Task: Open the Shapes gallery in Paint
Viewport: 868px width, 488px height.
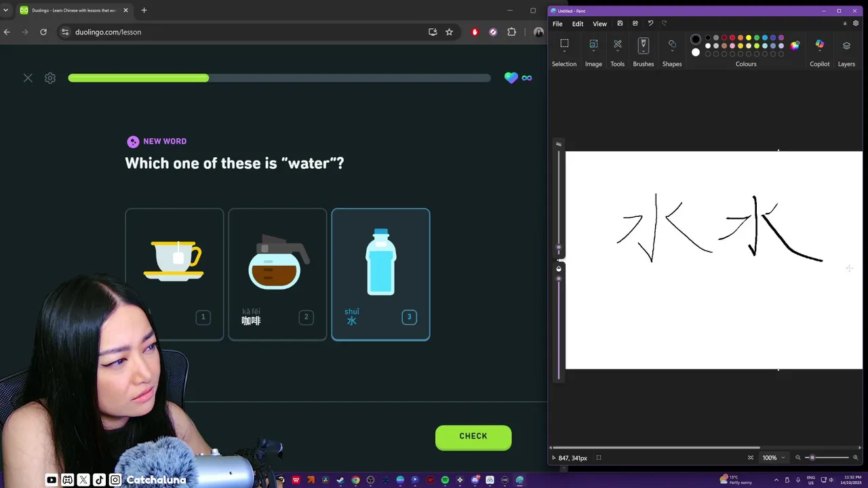Action: click(672, 44)
